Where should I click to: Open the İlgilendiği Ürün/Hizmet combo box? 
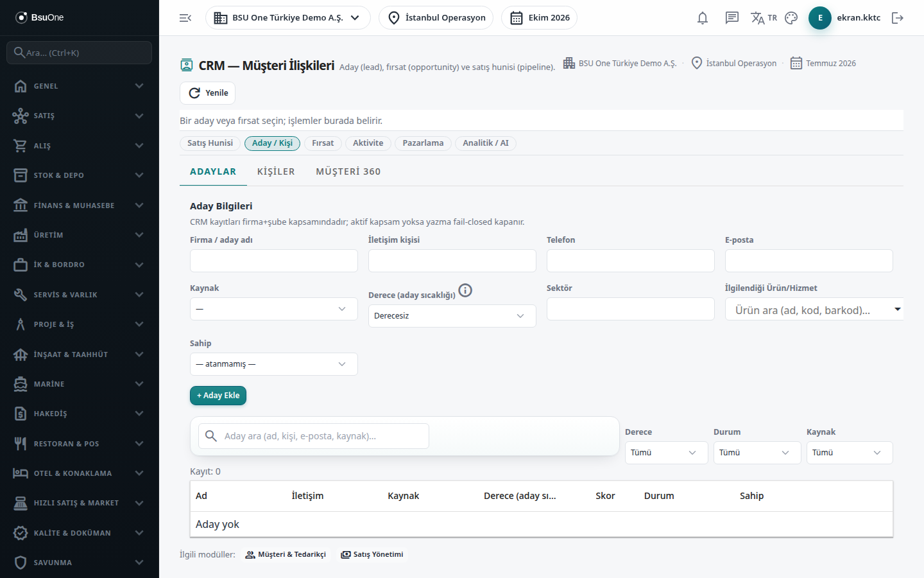point(814,310)
